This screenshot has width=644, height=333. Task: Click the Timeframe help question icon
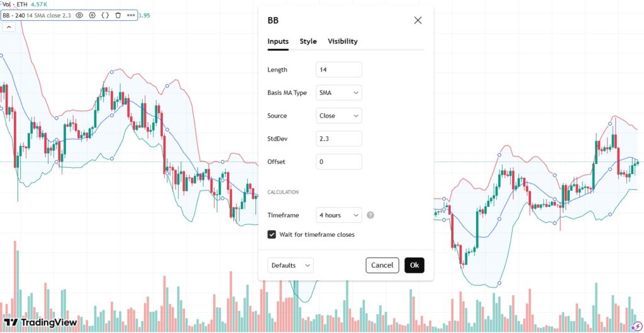(x=370, y=215)
